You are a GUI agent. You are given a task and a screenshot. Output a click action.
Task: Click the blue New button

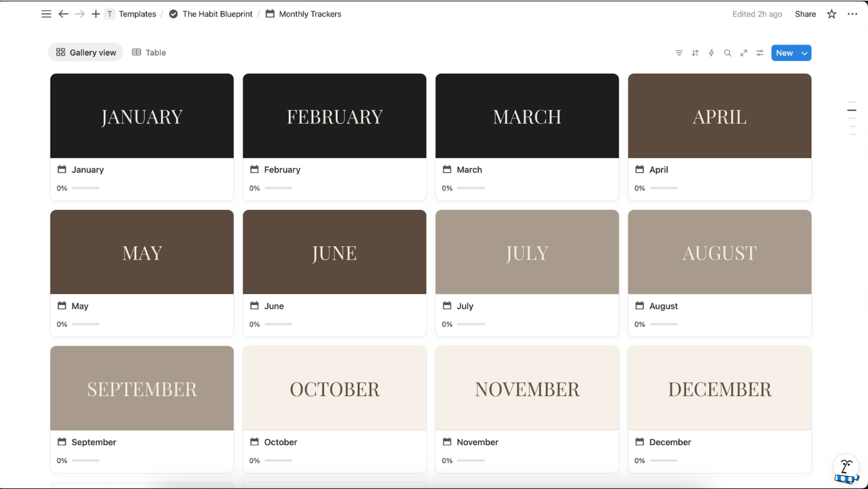click(x=784, y=53)
